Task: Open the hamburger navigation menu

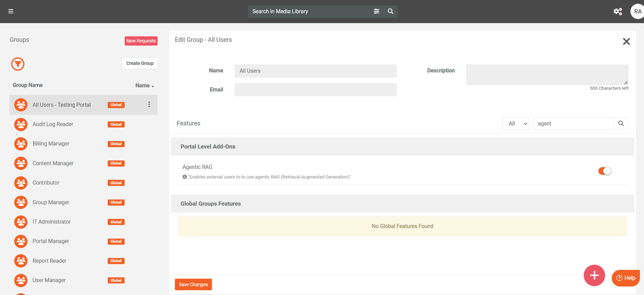Action: click(x=11, y=11)
